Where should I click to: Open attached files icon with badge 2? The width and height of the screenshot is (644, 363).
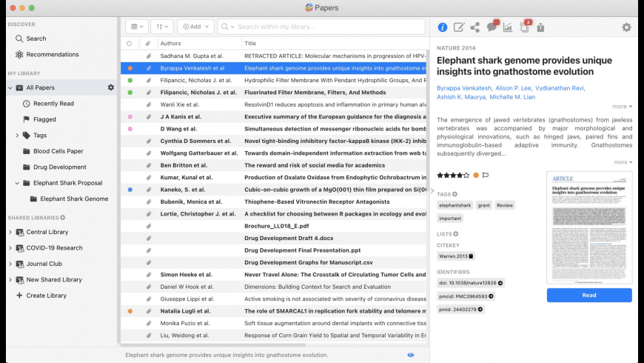point(526,27)
